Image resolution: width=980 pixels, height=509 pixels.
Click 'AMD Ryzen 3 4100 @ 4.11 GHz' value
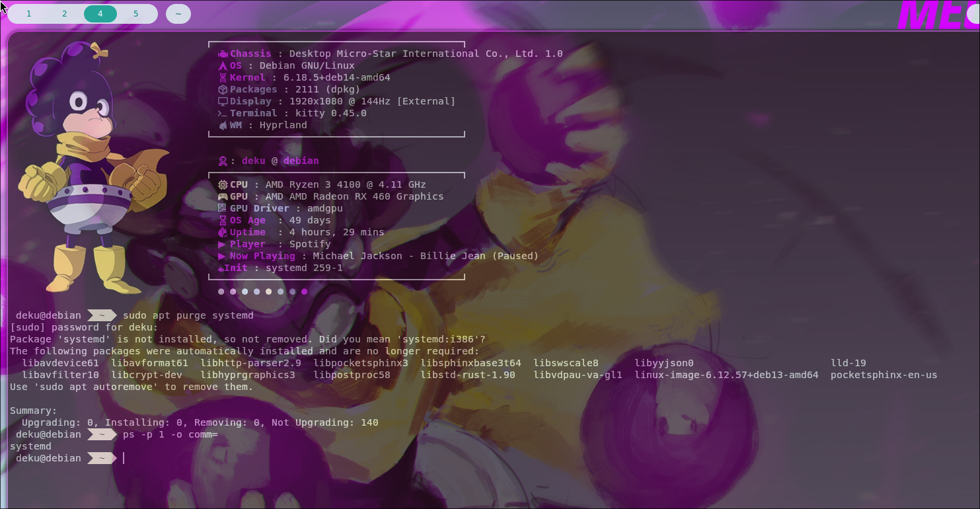(x=346, y=185)
